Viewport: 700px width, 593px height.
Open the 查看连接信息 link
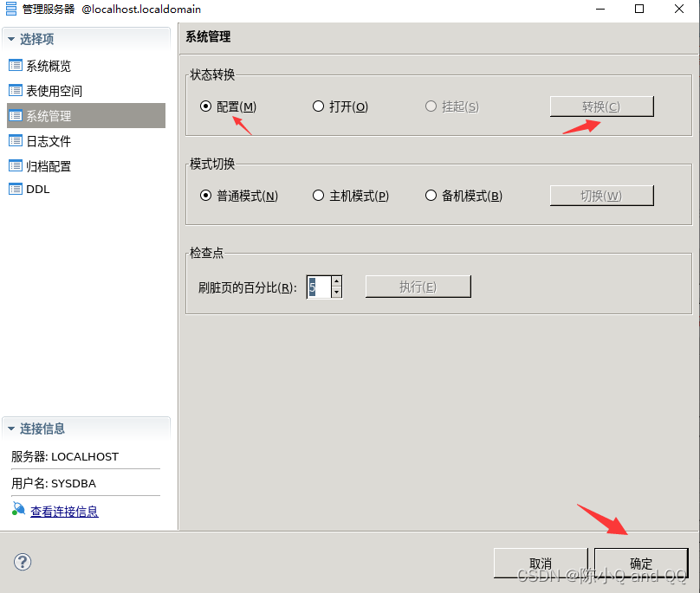(64, 512)
